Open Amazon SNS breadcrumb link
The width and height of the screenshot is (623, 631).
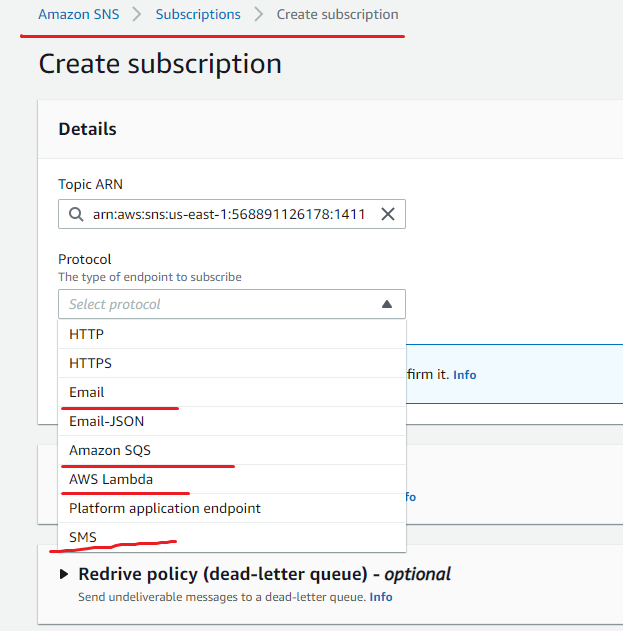click(78, 14)
